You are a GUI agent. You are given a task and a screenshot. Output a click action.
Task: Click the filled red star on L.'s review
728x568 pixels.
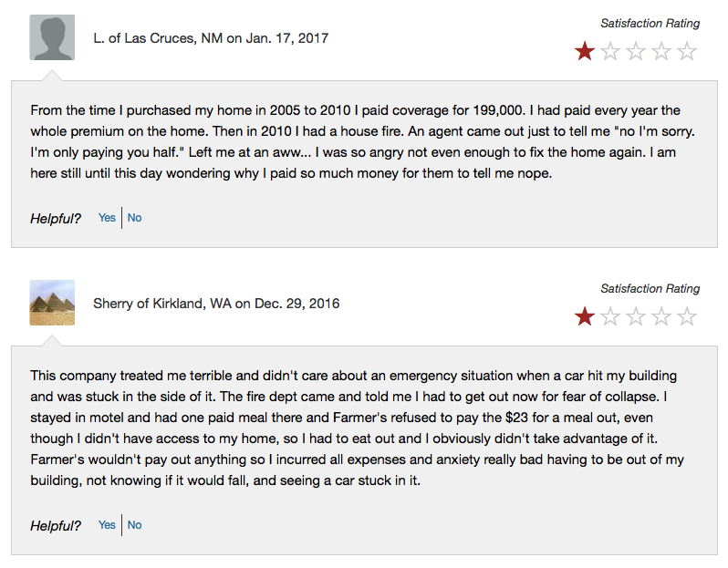point(585,52)
